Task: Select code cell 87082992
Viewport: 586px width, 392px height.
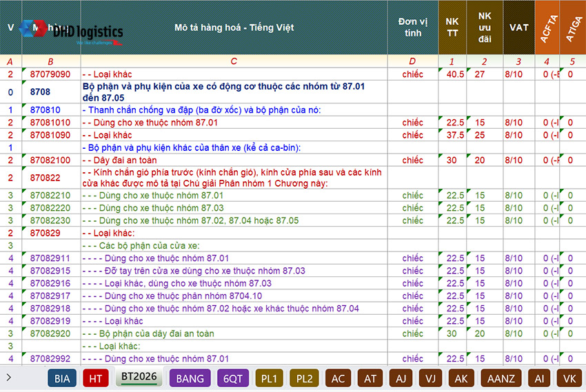Action: (51, 359)
